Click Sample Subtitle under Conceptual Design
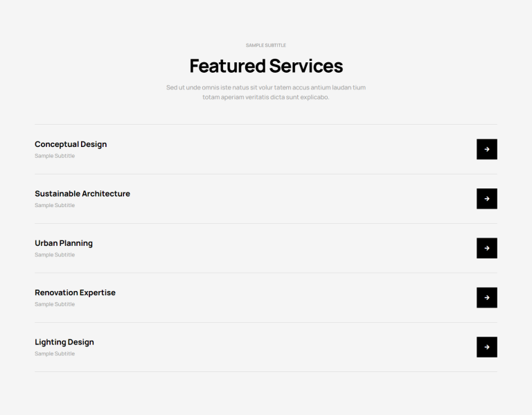Screen dimensions: 532x415 [55, 156]
